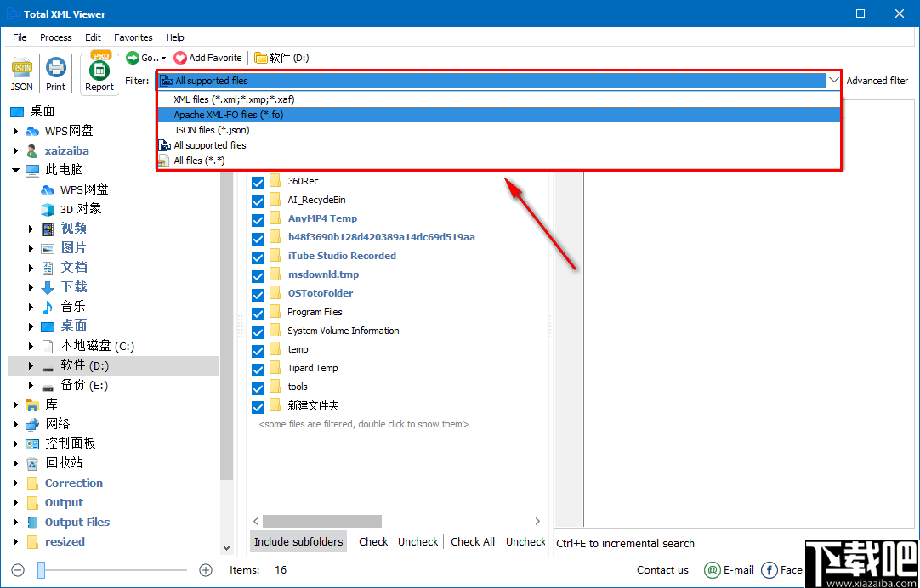Toggle the msdownld.tmp checkbox
Image resolution: width=920 pixels, height=588 pixels.
point(258,275)
